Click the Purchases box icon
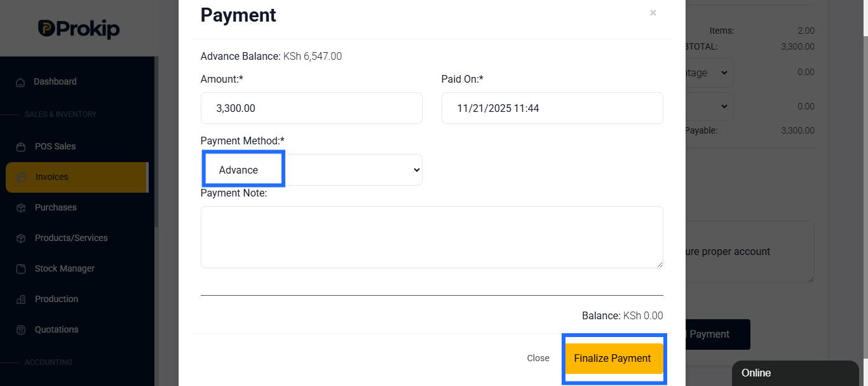The image size is (868, 386). click(21, 208)
